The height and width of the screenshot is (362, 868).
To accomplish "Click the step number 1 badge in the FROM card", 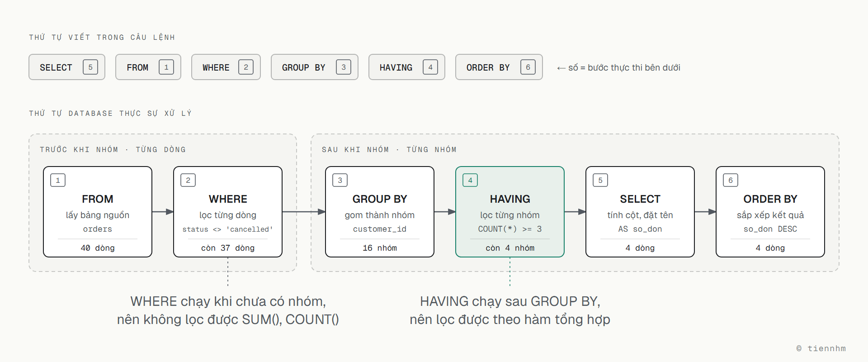I will click(58, 180).
